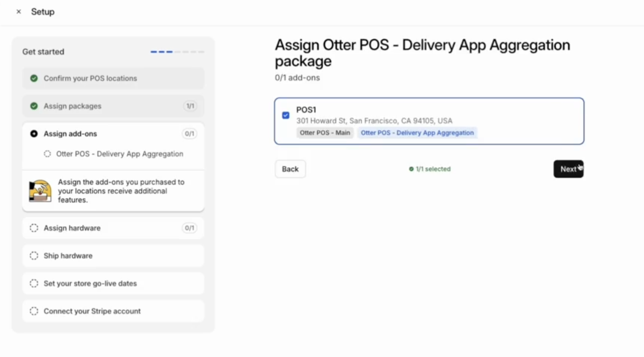Click the add-ons illustration in the info box

pos(40,191)
